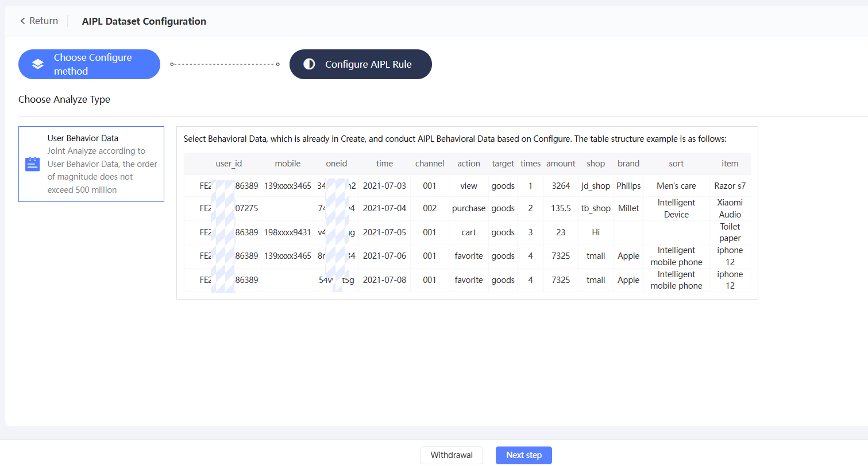Click the oneid column header
The height and width of the screenshot is (466, 868).
tap(337, 164)
